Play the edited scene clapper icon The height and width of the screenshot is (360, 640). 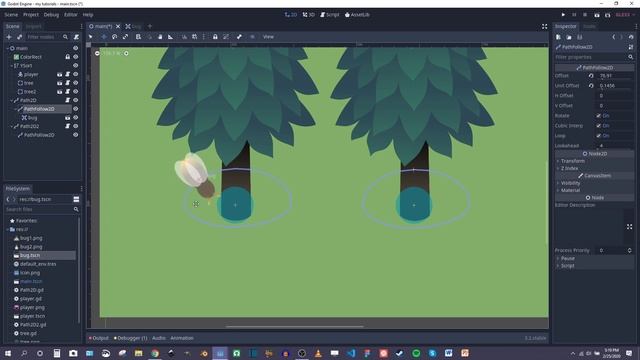(x=597, y=15)
